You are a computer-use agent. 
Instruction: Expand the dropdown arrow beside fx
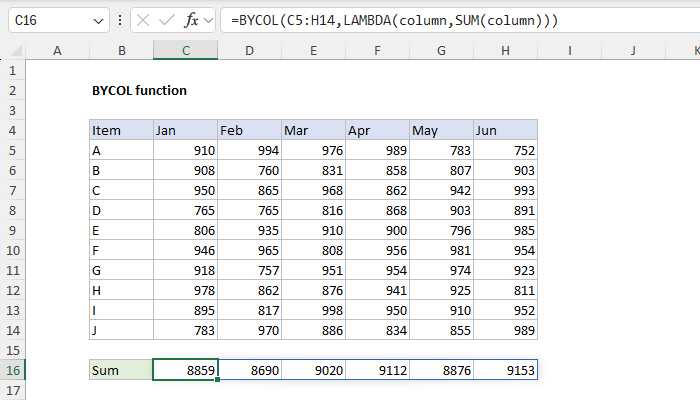[x=208, y=21]
